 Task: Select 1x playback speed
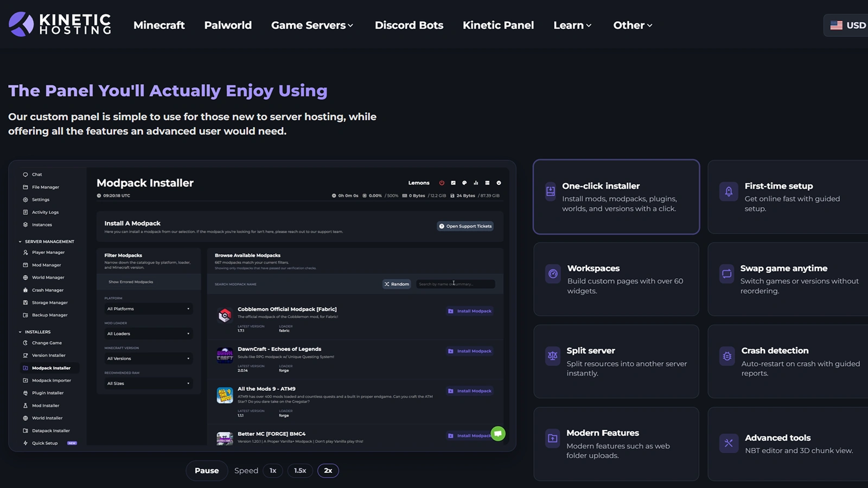pos(273,471)
